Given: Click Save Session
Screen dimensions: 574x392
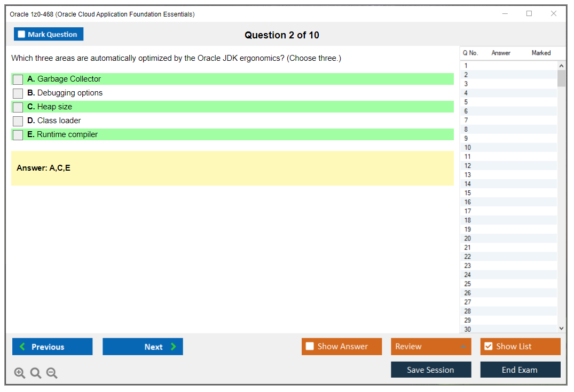Looking at the screenshot, I should pos(431,369).
